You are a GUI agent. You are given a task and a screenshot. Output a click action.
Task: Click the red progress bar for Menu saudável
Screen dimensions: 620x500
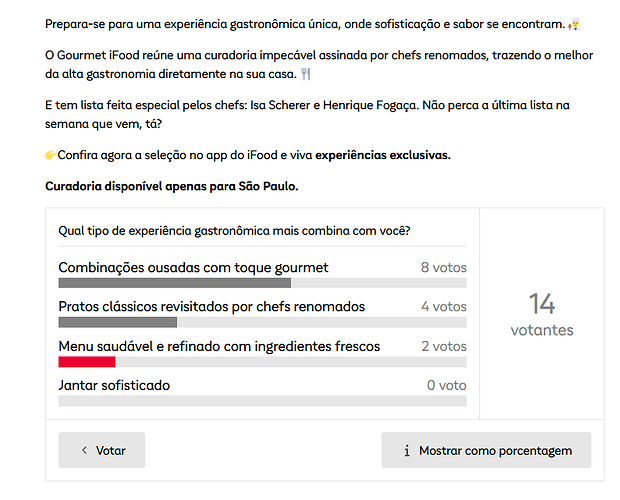[x=87, y=362]
